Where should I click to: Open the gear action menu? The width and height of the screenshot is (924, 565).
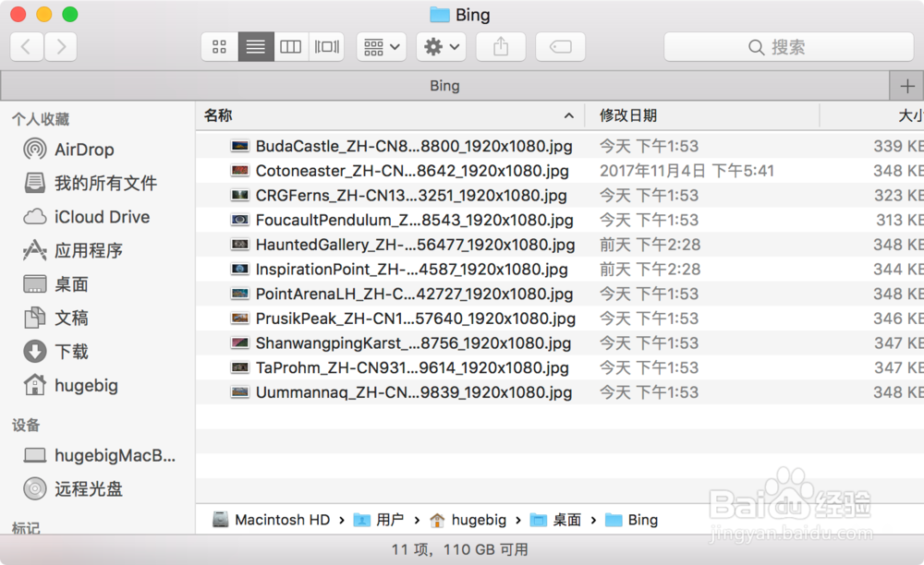[x=442, y=46]
